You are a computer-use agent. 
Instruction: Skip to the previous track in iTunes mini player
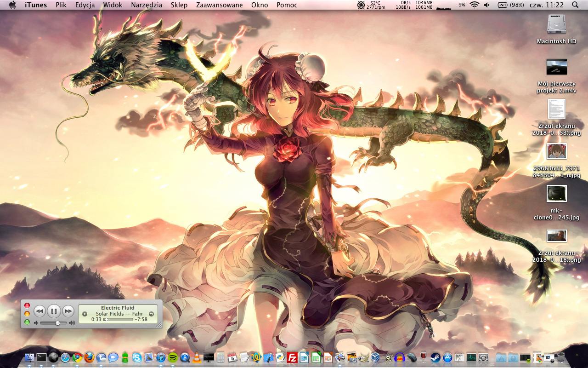click(x=40, y=311)
